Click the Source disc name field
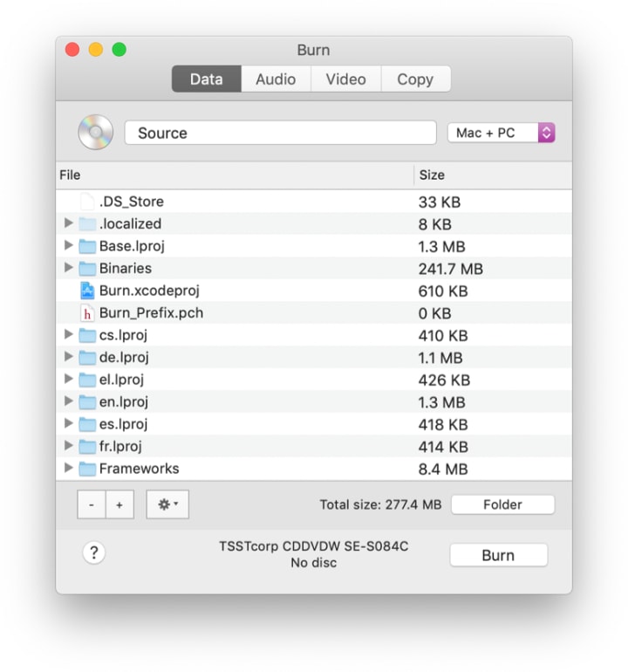 pos(281,133)
